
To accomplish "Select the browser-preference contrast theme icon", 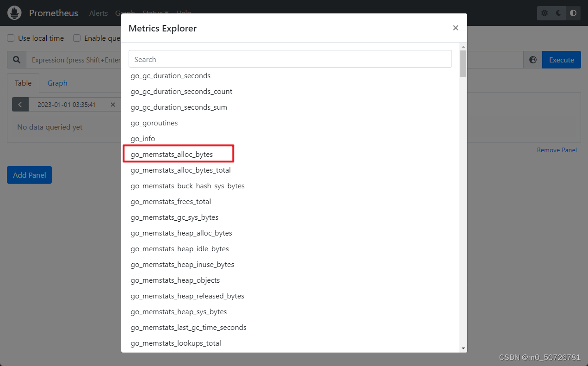I will pos(573,13).
